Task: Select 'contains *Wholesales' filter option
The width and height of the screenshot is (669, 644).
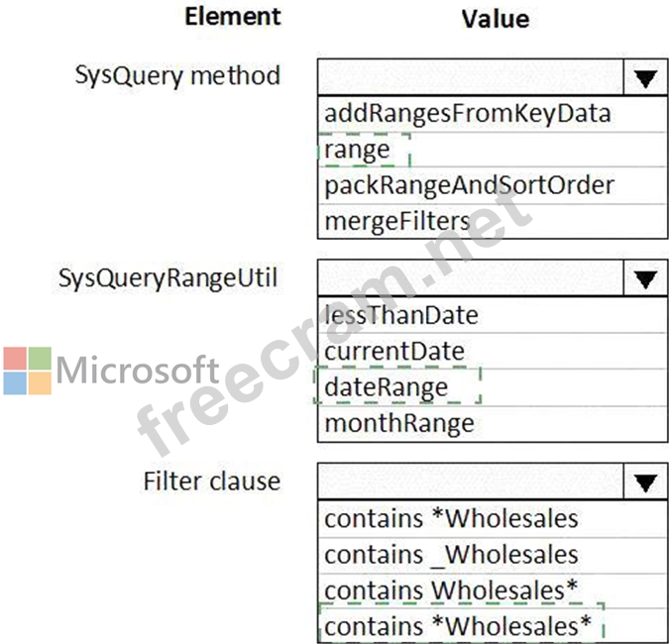Action: (x=451, y=518)
